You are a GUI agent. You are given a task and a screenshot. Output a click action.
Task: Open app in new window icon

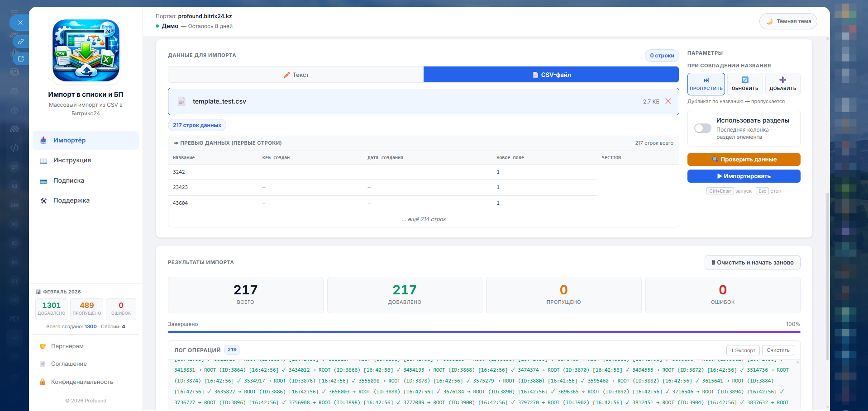pos(21,59)
